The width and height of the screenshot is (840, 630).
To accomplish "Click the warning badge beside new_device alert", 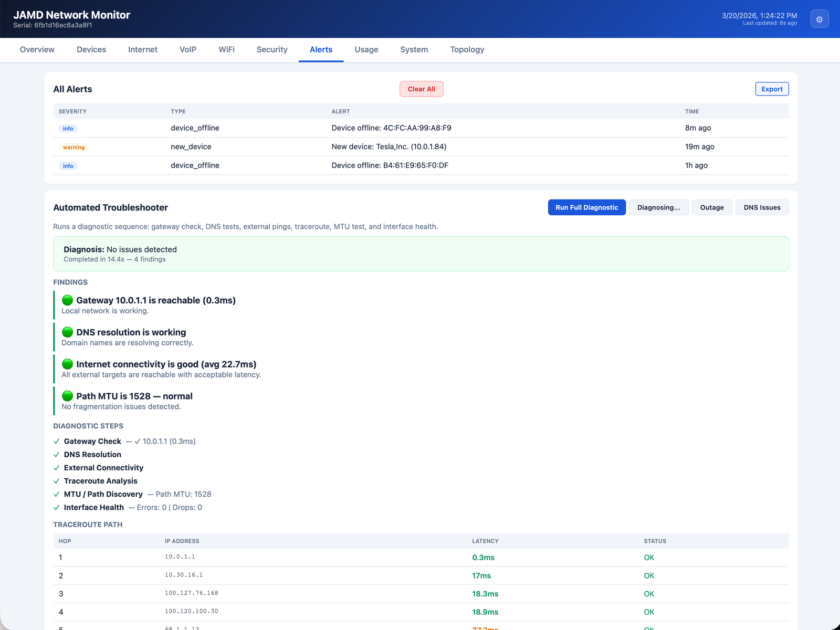I will click(x=73, y=147).
